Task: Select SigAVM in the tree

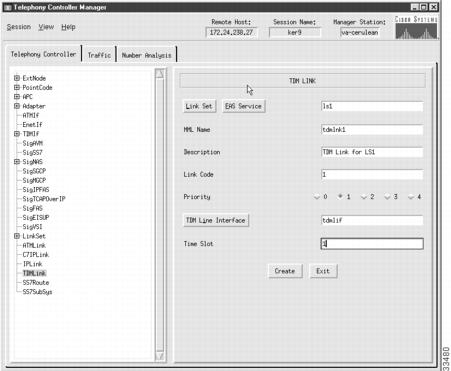Action: tap(32, 143)
